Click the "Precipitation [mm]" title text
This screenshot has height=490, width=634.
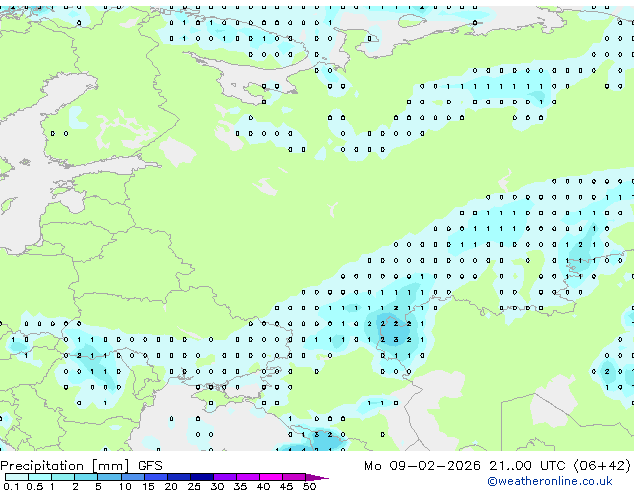(65, 466)
